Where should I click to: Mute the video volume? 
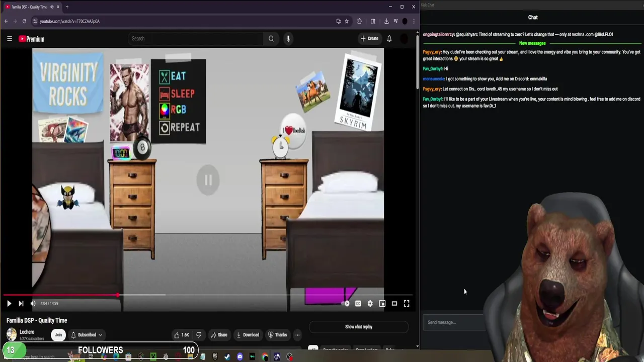click(33, 303)
